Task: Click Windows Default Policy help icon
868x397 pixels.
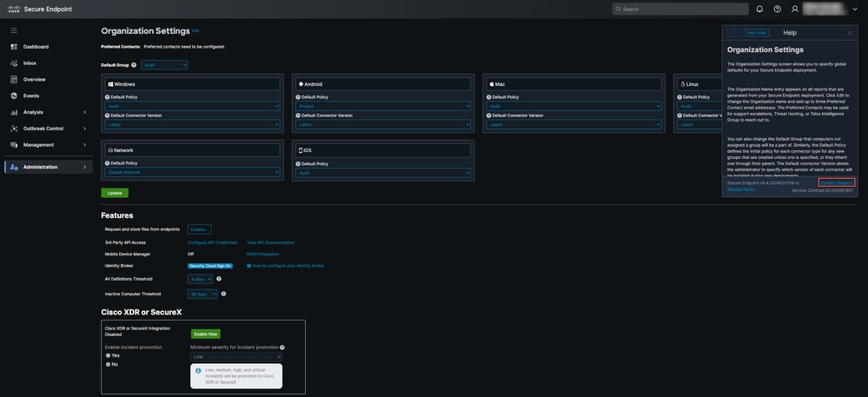Action: point(108,97)
